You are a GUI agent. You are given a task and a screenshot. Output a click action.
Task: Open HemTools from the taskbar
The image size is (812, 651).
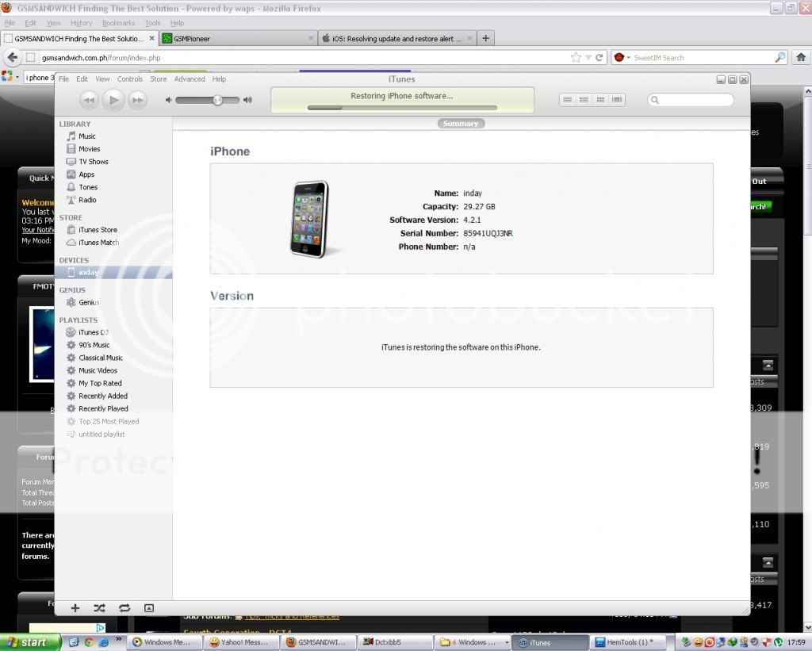click(x=628, y=642)
